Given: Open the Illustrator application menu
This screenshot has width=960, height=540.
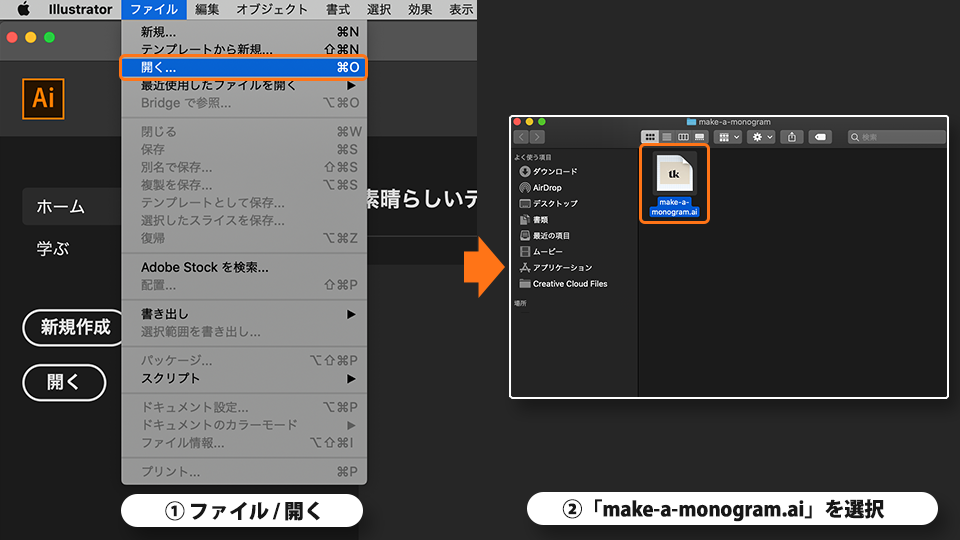Looking at the screenshot, I should pos(80,9).
